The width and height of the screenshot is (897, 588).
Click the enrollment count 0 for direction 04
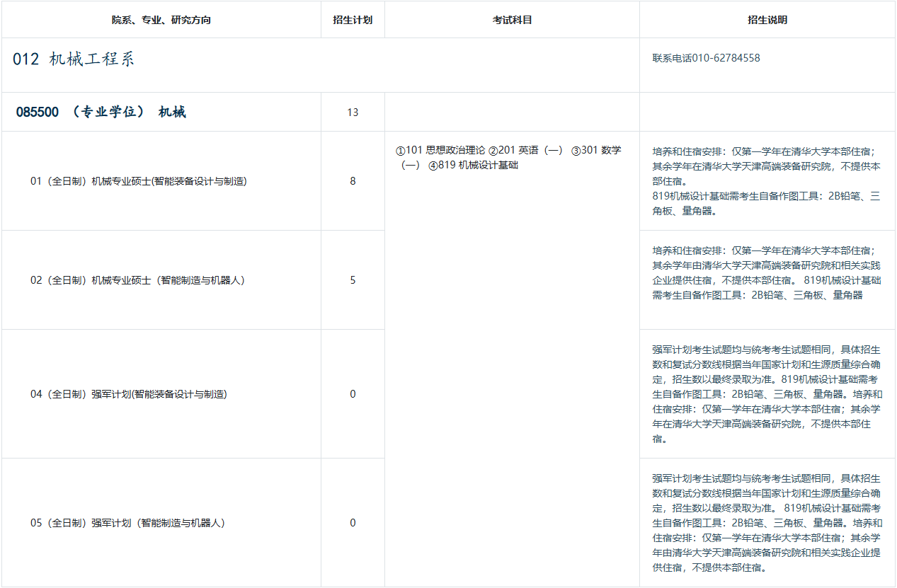coord(353,394)
